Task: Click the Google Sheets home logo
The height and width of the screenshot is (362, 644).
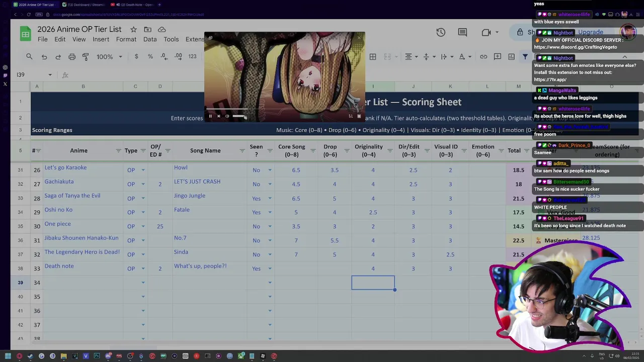Action: click(25, 34)
